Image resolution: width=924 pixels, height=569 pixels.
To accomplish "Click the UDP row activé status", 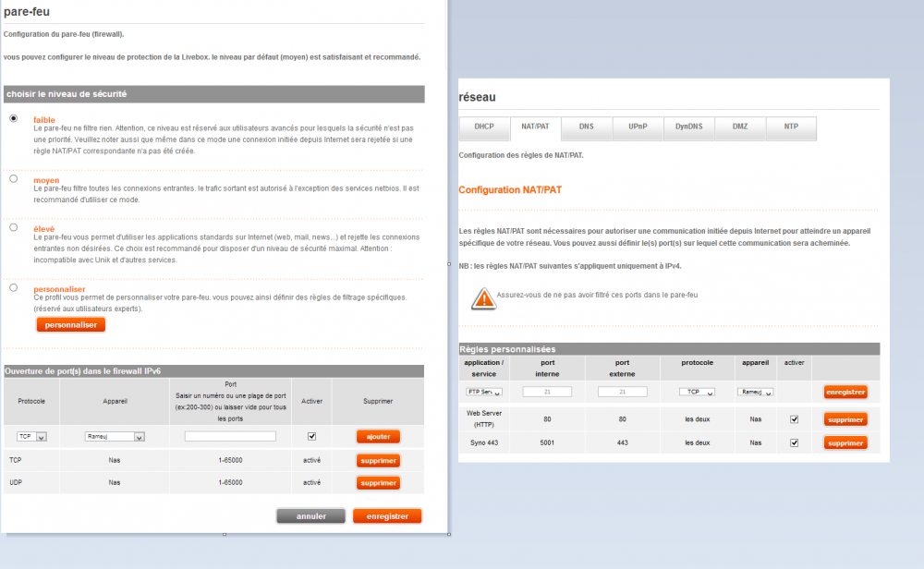I will click(311, 482).
